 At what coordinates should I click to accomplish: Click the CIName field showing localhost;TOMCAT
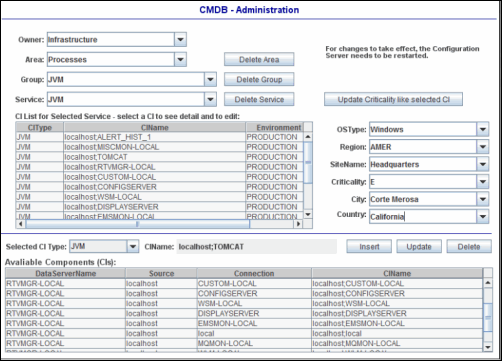click(x=256, y=247)
